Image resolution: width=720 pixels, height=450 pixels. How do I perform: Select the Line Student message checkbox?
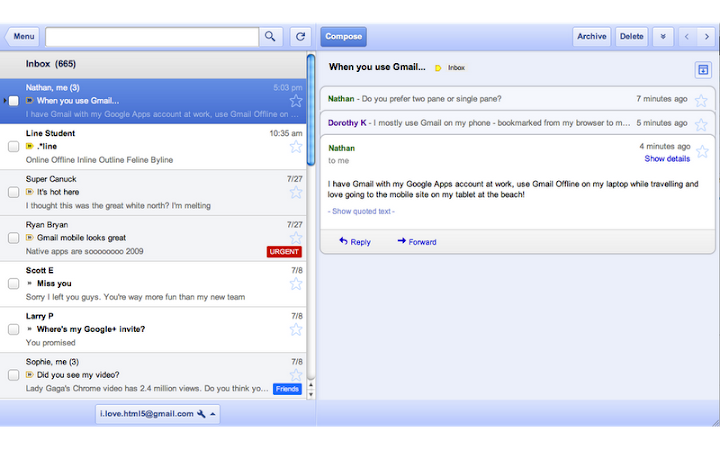click(x=14, y=146)
